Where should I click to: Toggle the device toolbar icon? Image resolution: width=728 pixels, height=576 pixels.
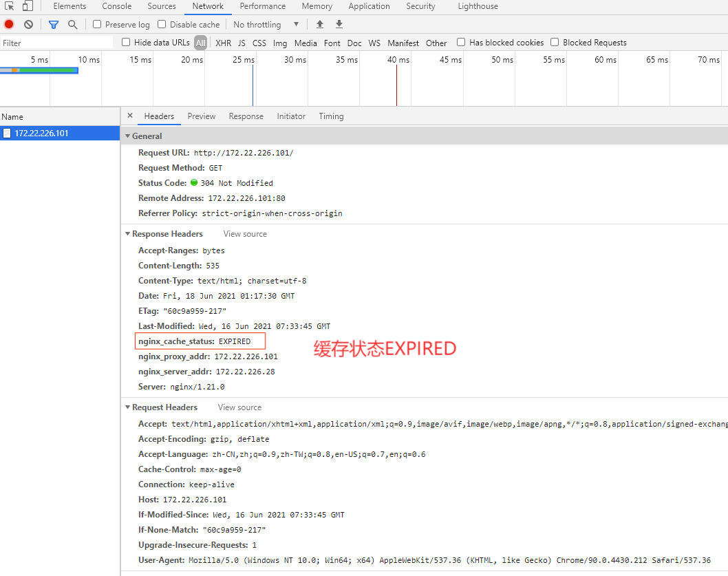pos(28,6)
